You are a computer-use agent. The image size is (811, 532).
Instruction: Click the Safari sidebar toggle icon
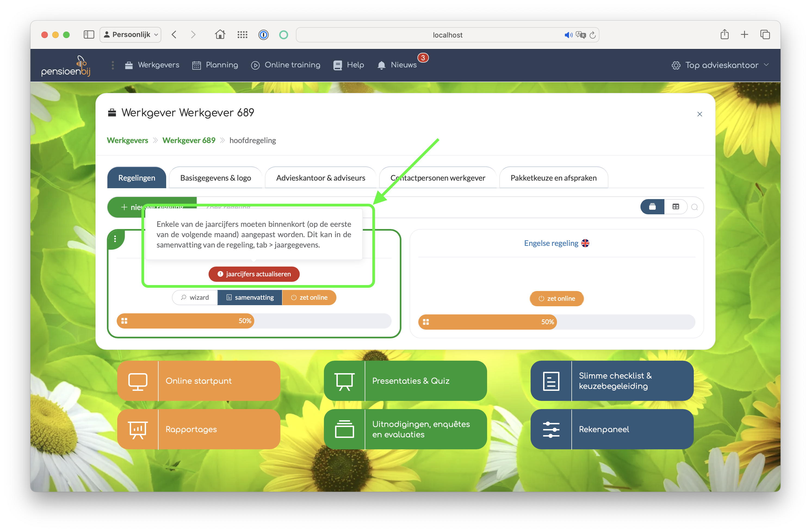tap(89, 35)
